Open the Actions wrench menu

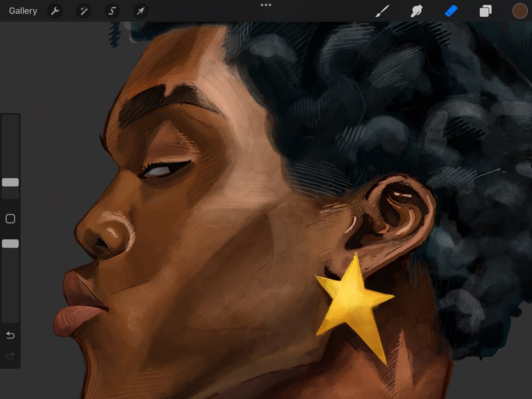55,11
